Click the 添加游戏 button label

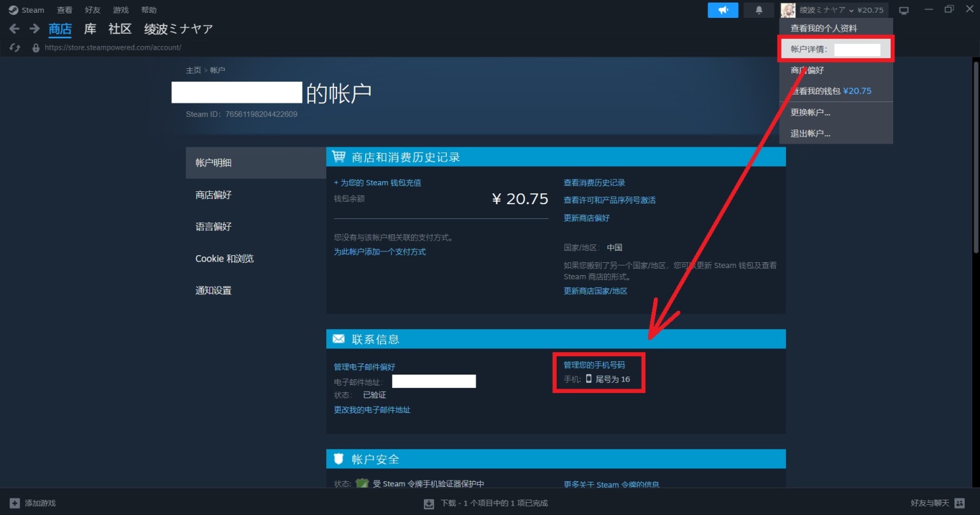pyautogui.click(x=40, y=503)
